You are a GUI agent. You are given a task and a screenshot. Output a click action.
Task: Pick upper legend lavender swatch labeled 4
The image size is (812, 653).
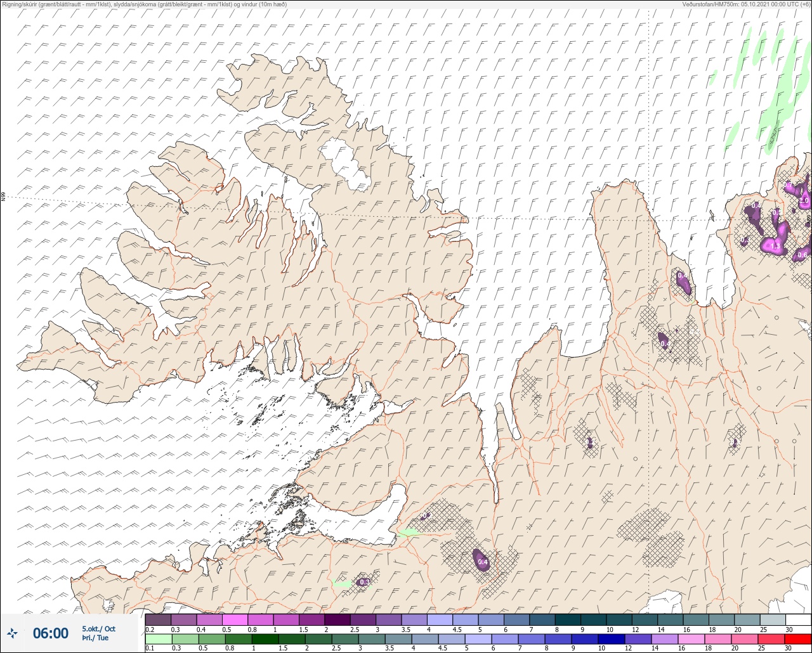(x=440, y=619)
